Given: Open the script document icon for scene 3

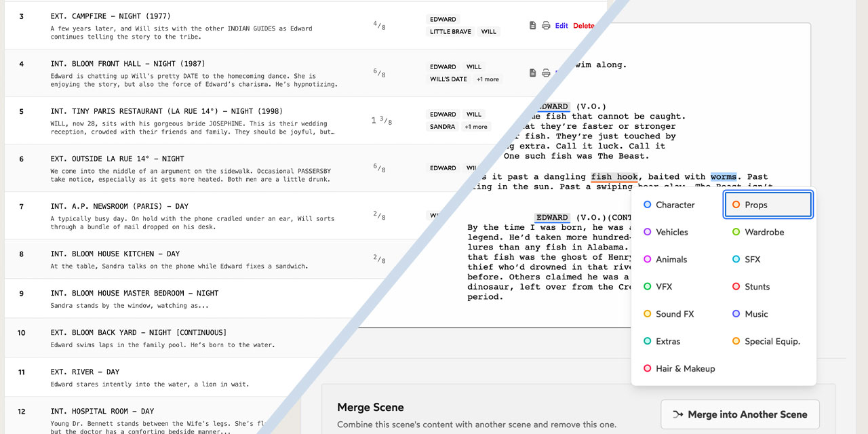Looking at the screenshot, I should (533, 26).
